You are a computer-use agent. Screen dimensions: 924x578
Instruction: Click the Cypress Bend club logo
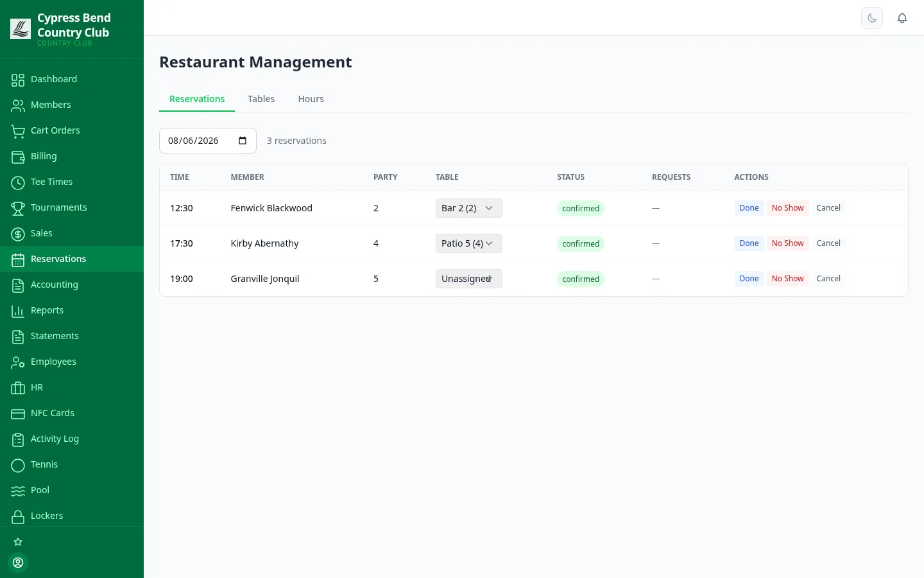pyautogui.click(x=21, y=29)
